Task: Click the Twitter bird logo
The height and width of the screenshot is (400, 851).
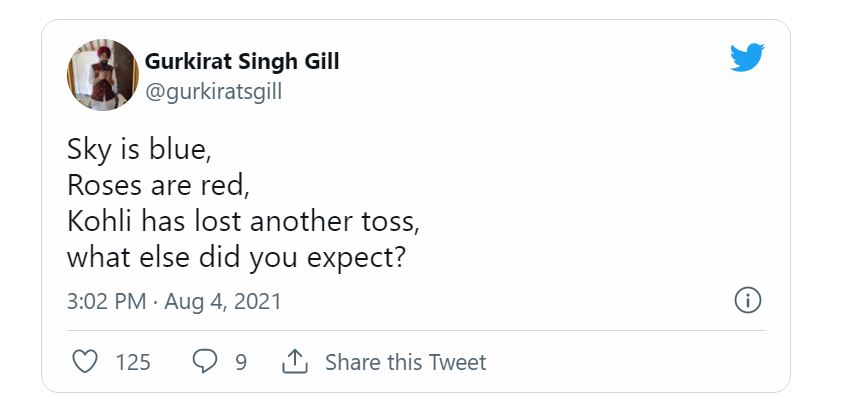Action: (747, 57)
